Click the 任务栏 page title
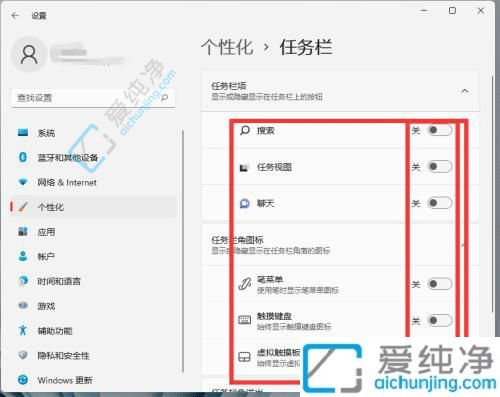This screenshot has height=397, width=500. tap(306, 47)
